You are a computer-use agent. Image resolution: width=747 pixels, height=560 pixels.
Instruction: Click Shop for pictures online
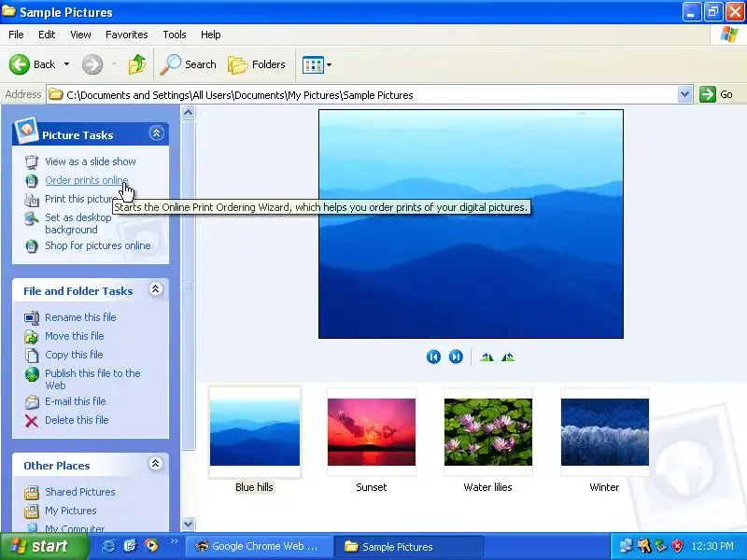pos(98,245)
